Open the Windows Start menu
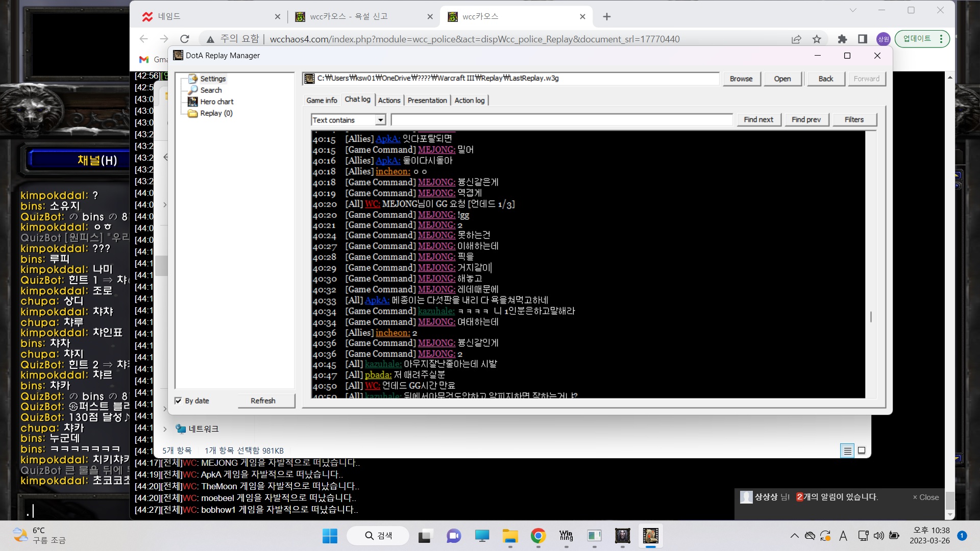Screen dimensions: 980x551 (330, 536)
